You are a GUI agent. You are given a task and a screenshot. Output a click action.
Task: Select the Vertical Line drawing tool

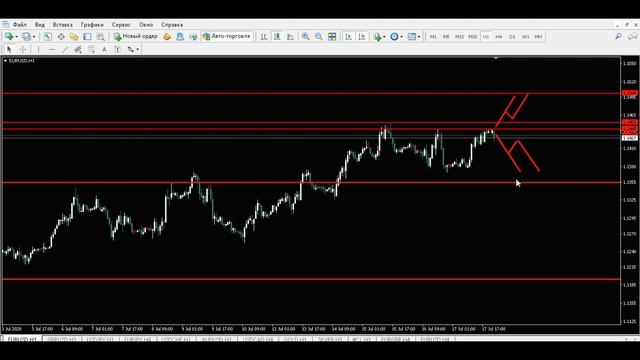coord(38,49)
